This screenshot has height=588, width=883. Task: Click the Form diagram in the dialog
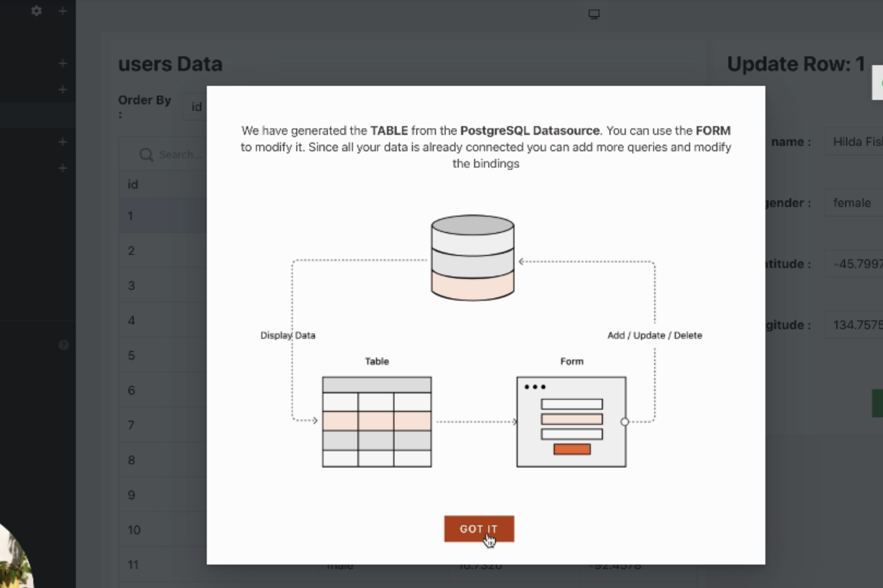click(571, 422)
